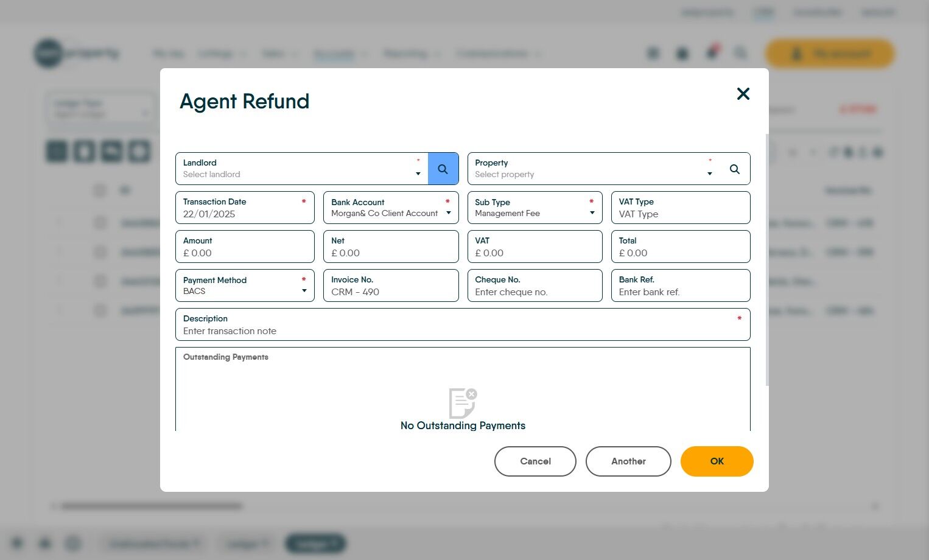Focus the VAT Type field
The height and width of the screenshot is (560, 929).
(681, 208)
